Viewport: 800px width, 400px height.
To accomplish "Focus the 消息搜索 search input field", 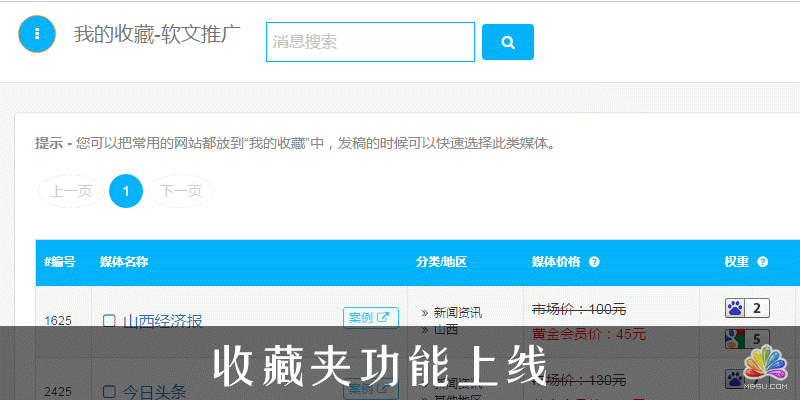I will click(x=369, y=42).
